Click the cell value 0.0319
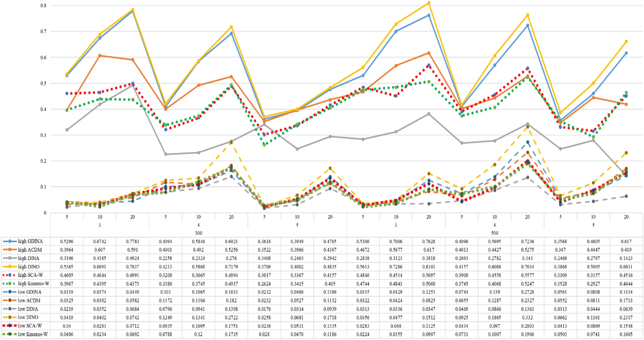This screenshot has width=644, height=340. point(67,292)
